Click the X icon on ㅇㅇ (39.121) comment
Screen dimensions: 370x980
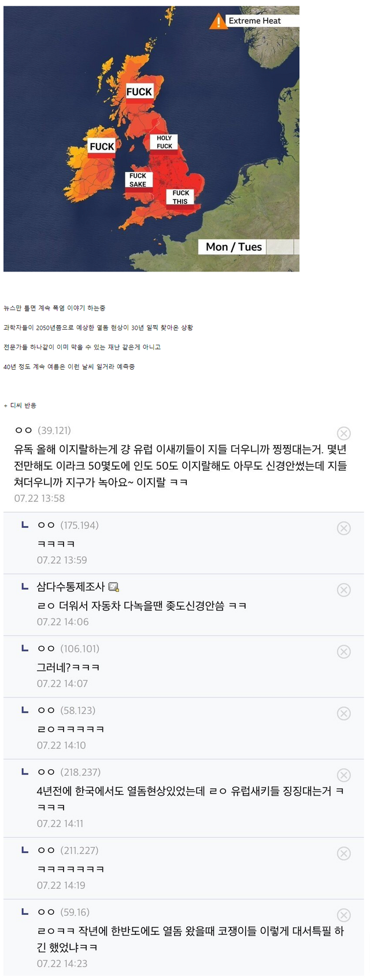pyautogui.click(x=343, y=433)
